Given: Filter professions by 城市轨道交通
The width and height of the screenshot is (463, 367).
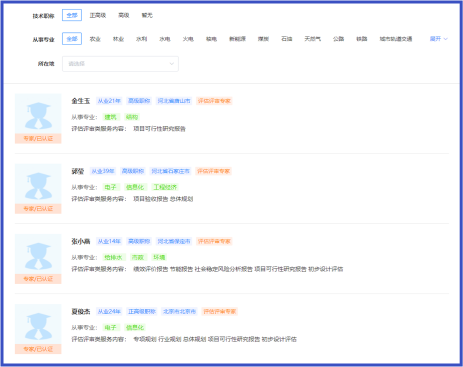Looking at the screenshot, I should (396, 39).
